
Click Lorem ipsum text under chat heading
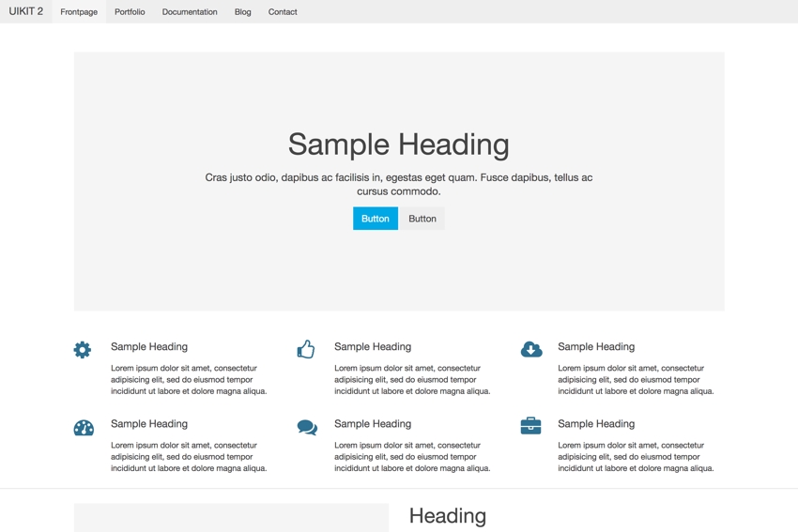(x=412, y=457)
